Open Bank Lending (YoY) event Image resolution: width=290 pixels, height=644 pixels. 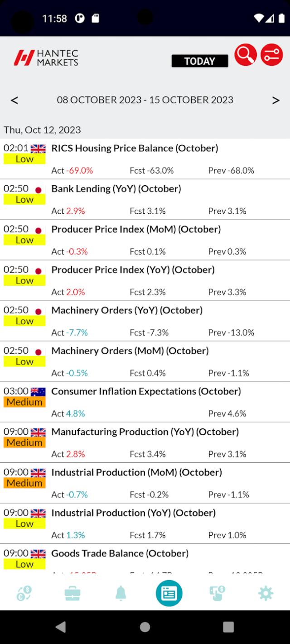click(145, 200)
